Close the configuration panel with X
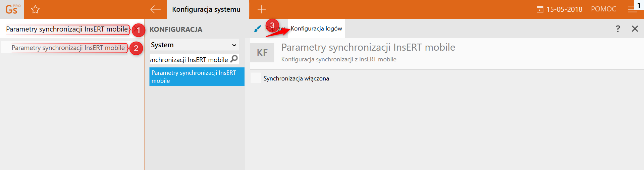The image size is (644, 170). click(635, 29)
